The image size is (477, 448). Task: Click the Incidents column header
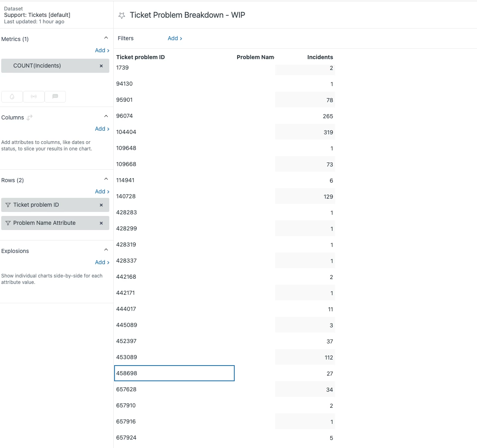[x=320, y=57]
